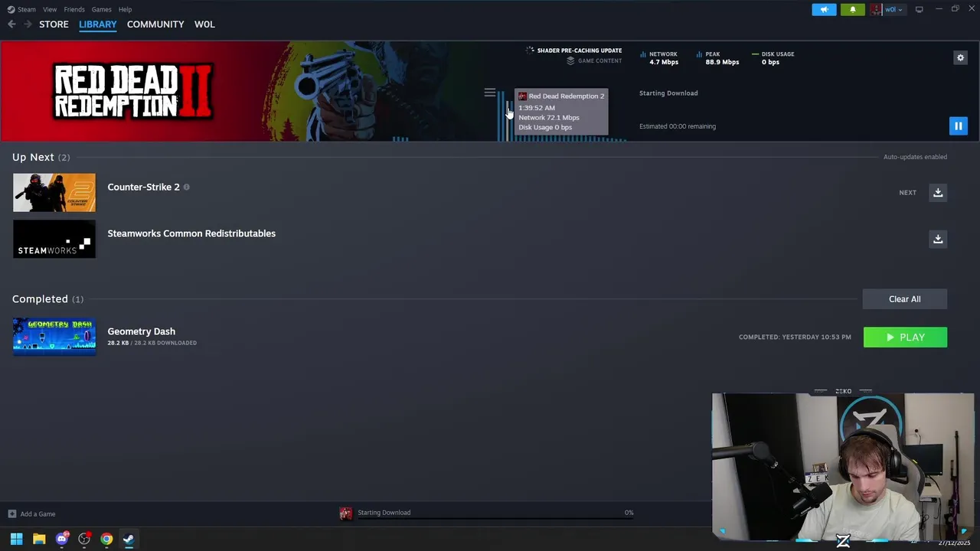Open the Friends menu
The image size is (980, 551).
[74, 9]
